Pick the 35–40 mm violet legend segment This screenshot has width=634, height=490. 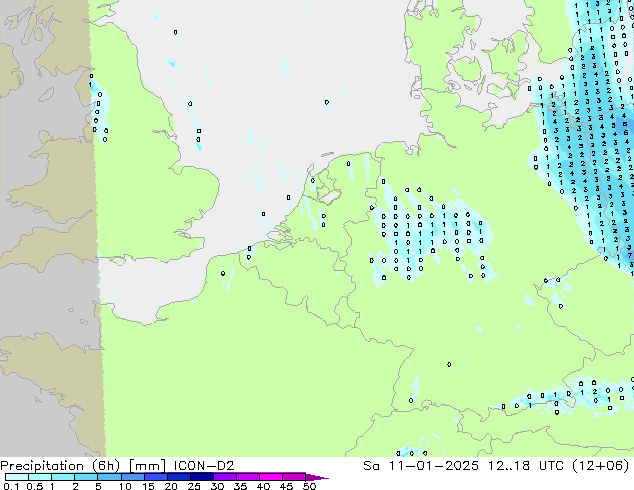(x=248, y=477)
